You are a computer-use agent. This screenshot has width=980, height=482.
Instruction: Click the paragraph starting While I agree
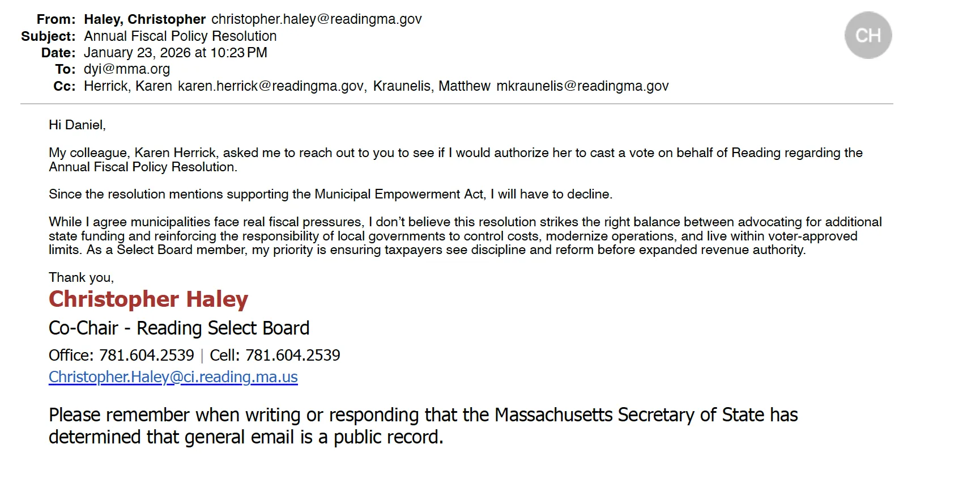465,236
